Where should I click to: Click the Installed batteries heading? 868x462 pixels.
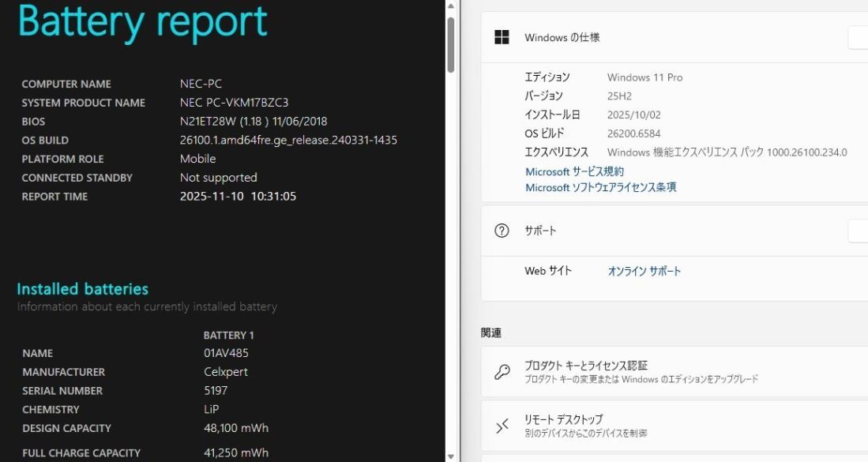coord(82,289)
